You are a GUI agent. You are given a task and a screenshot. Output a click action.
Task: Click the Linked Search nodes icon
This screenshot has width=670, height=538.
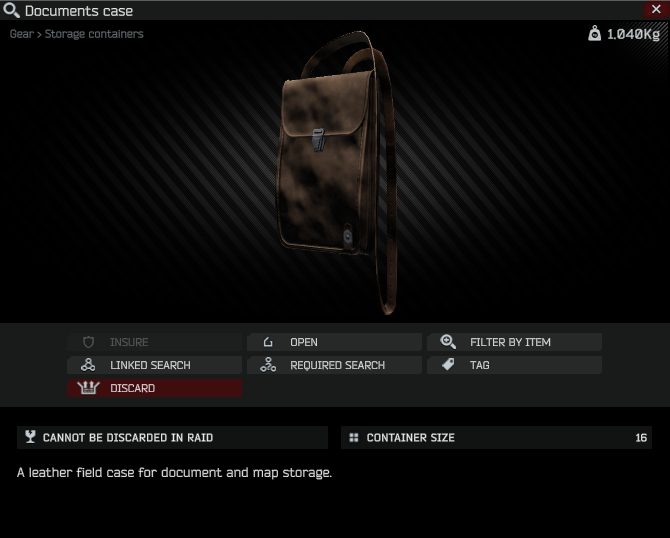(x=88, y=365)
